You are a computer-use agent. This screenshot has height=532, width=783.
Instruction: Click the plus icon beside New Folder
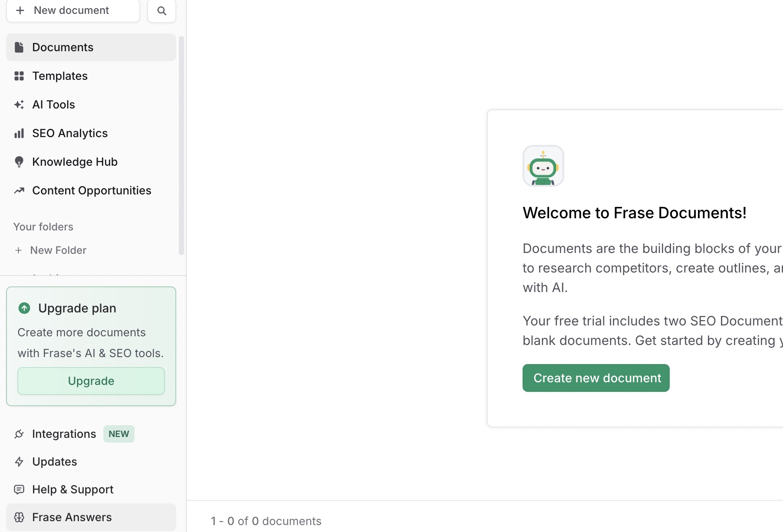(x=18, y=250)
